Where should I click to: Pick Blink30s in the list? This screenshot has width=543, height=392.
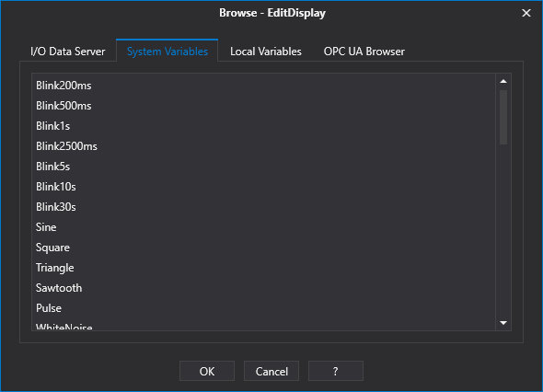[x=263, y=207]
